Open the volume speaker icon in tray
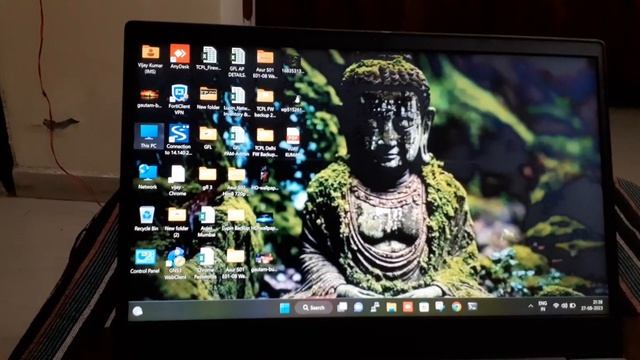This screenshot has height=360, width=640. (564, 306)
